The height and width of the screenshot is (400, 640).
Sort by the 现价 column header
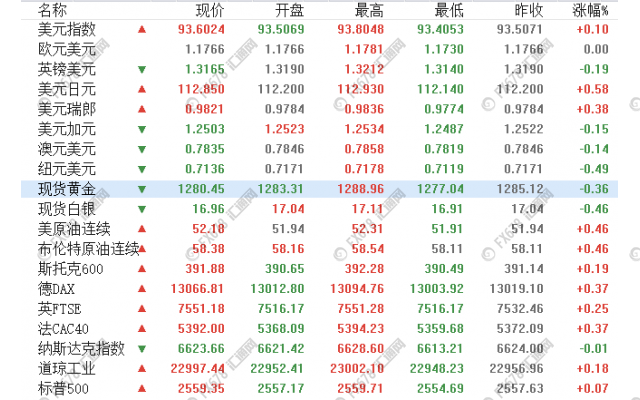click(x=210, y=9)
